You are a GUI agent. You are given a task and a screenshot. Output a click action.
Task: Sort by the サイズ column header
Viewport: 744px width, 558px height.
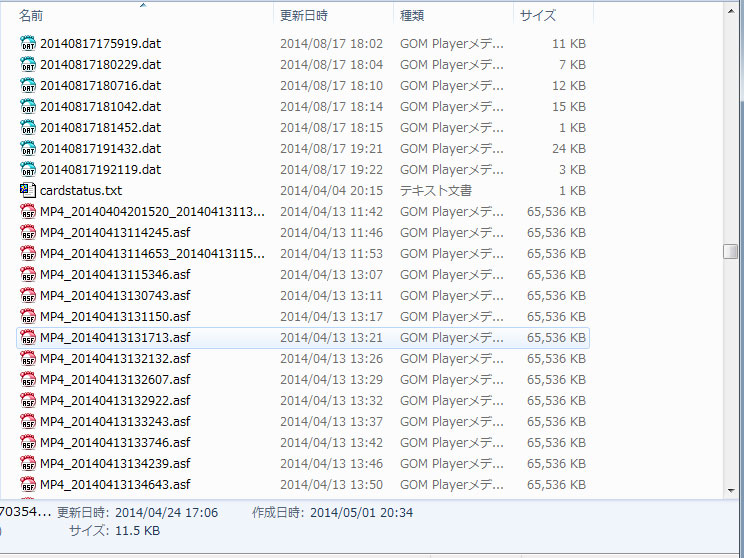click(x=538, y=16)
